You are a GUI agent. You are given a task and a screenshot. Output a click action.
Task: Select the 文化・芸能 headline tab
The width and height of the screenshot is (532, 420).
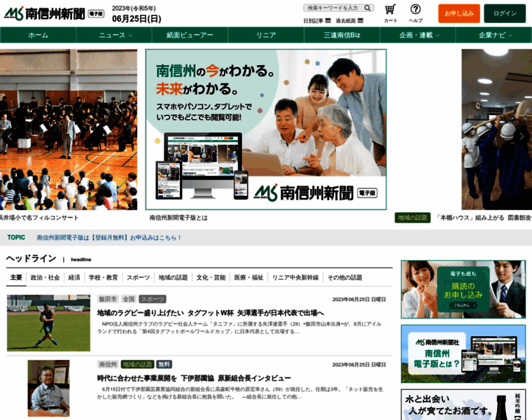pyautogui.click(x=211, y=277)
